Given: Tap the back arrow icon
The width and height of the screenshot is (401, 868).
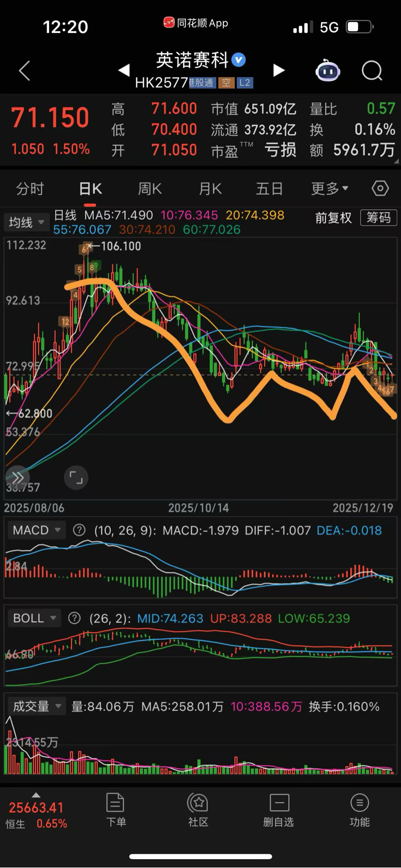Looking at the screenshot, I should tap(25, 70).
